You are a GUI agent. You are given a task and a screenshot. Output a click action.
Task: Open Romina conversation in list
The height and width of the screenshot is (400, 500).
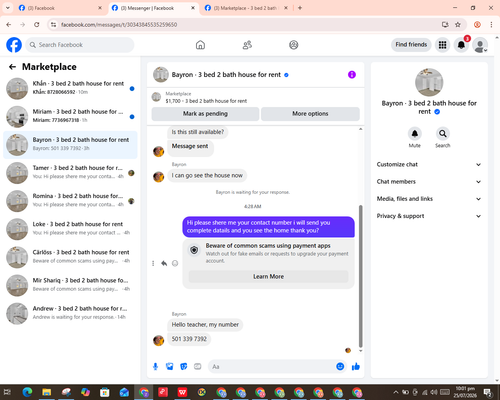[x=70, y=201]
